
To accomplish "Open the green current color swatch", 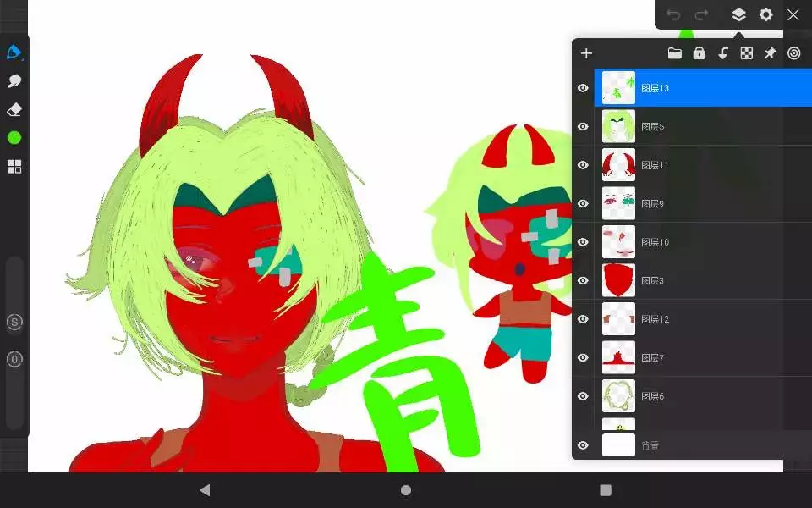I will click(14, 137).
